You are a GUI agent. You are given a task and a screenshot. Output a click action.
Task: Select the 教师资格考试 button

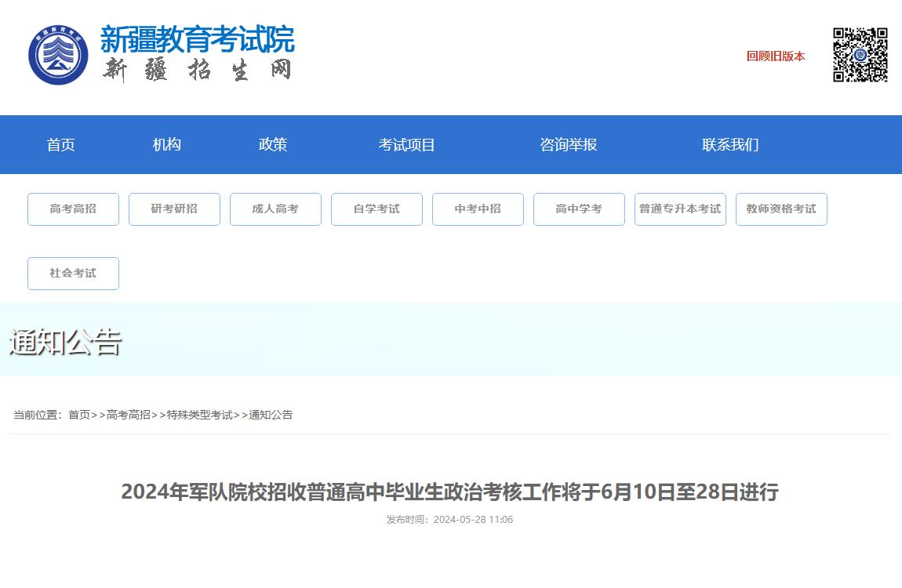click(781, 209)
